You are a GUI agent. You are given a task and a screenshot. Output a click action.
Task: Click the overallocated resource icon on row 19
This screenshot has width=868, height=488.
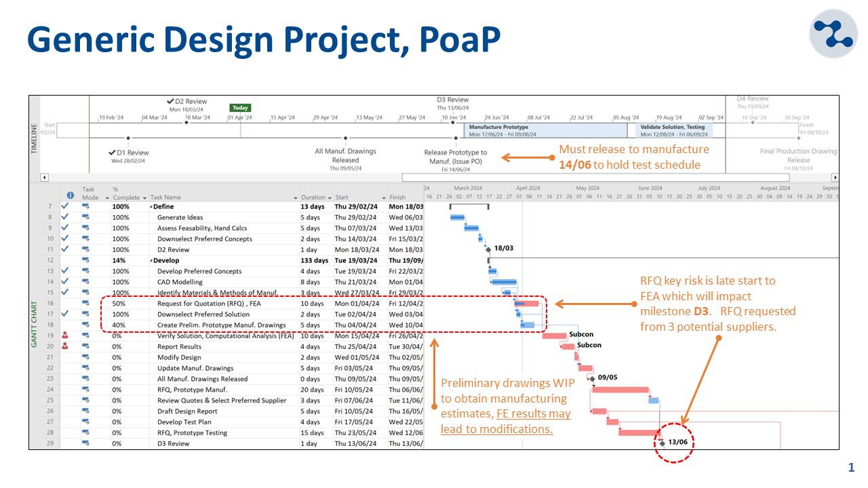click(65, 335)
